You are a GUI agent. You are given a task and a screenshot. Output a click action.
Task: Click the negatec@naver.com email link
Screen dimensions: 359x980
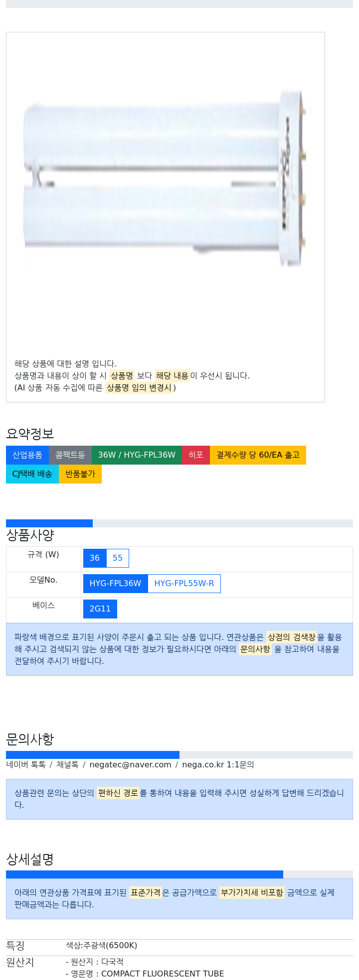click(x=130, y=765)
